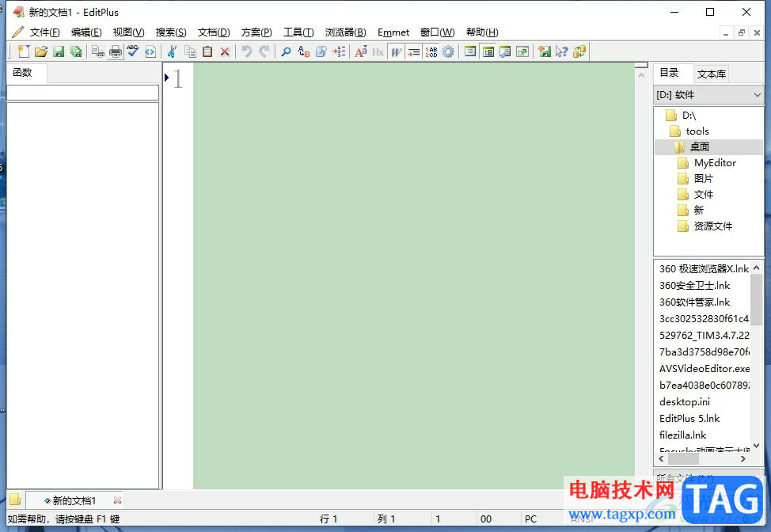Click the Find in Files icon
The image size is (771, 532).
[321, 51]
